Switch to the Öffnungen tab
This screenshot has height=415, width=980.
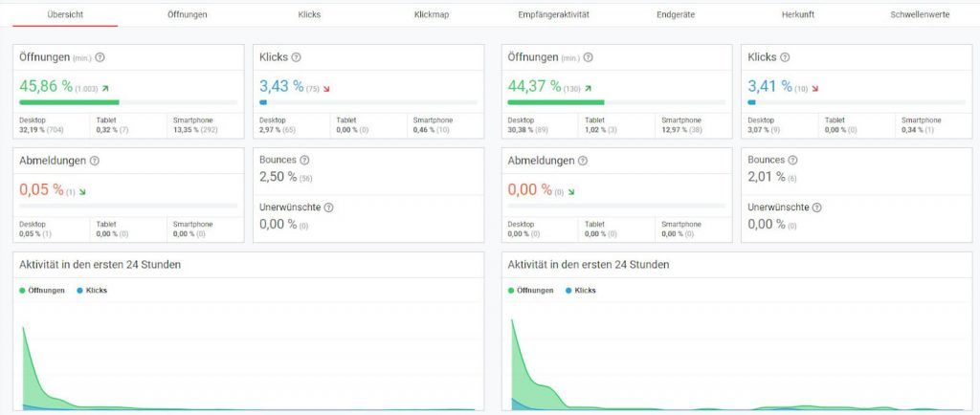click(x=188, y=14)
